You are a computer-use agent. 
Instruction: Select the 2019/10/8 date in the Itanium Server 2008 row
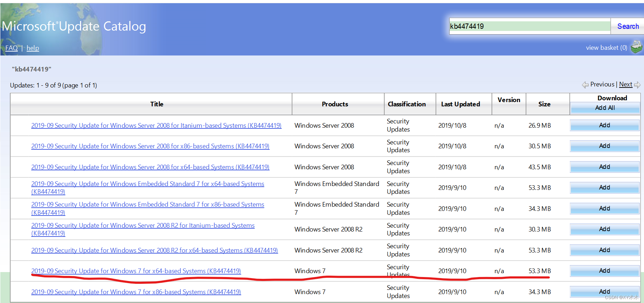pyautogui.click(x=452, y=126)
